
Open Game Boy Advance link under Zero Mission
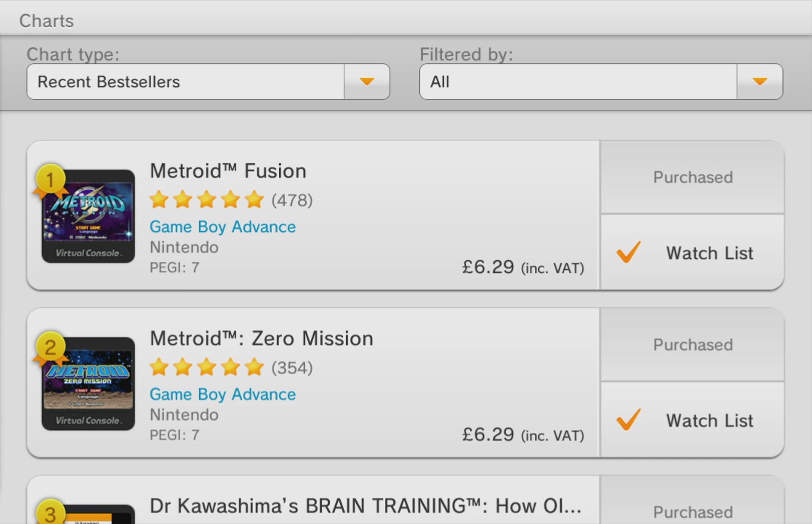tap(223, 394)
